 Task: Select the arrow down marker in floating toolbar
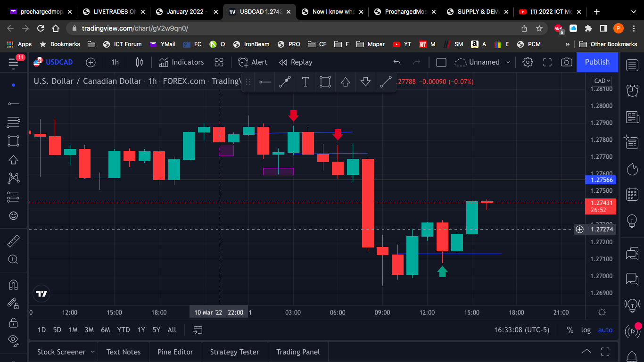365,82
